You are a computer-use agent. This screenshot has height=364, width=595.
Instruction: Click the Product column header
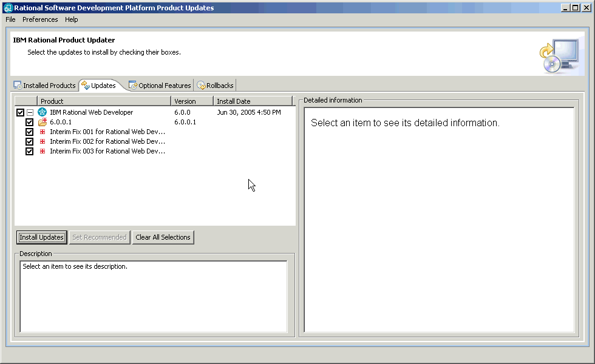(x=104, y=101)
